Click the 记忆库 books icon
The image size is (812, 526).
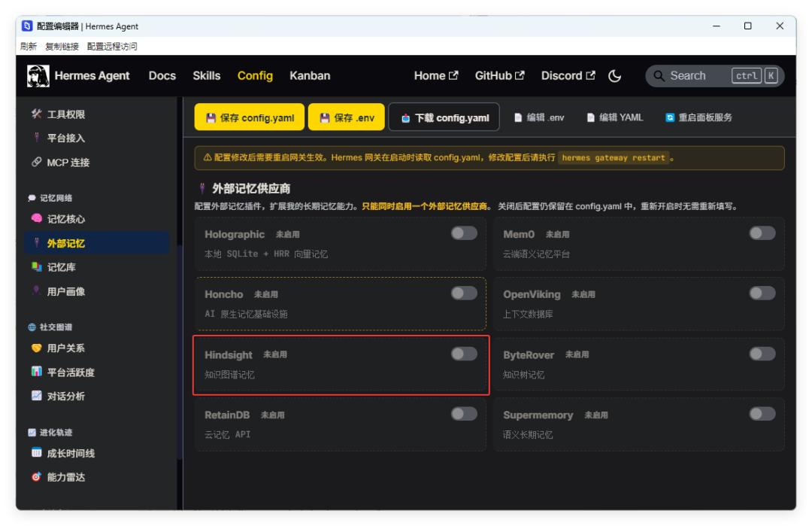coord(36,267)
